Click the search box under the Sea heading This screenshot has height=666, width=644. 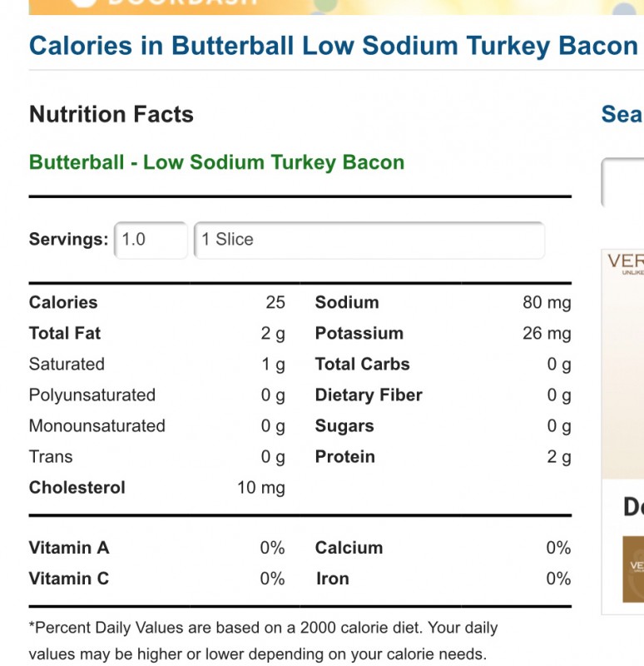(x=622, y=182)
